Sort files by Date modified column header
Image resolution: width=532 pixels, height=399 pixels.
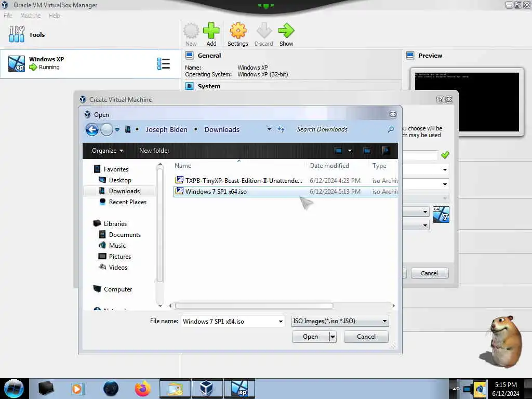click(x=329, y=166)
